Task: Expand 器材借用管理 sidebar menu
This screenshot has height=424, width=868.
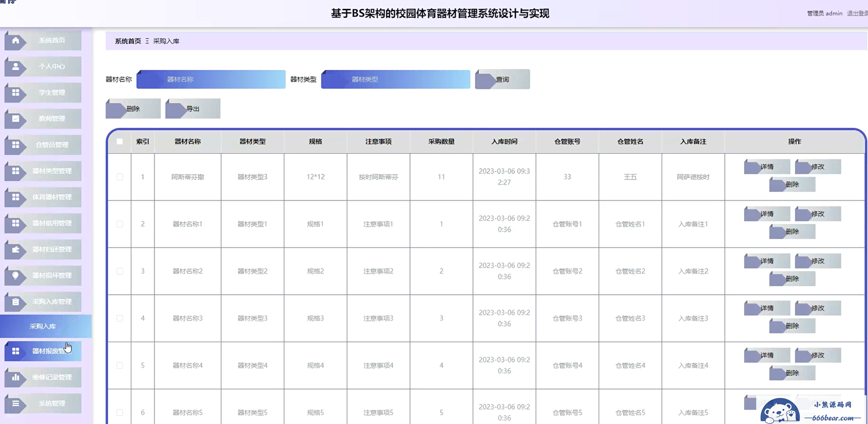Action: tap(43, 223)
